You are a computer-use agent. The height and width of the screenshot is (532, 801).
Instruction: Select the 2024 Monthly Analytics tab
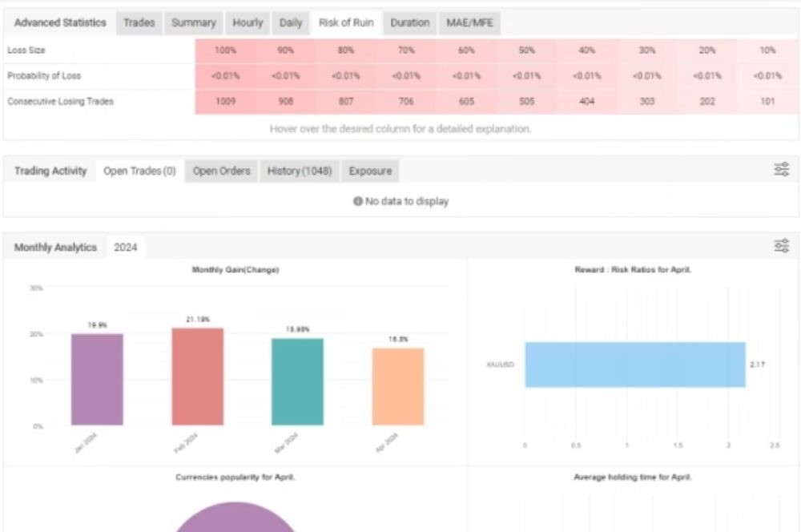[x=125, y=248]
